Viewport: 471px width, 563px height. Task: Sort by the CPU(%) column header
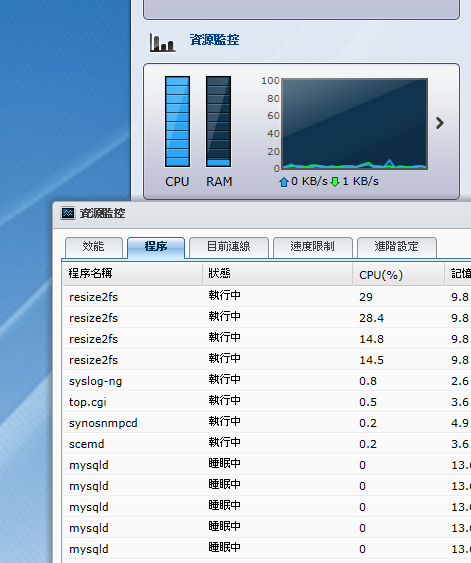(x=399, y=274)
